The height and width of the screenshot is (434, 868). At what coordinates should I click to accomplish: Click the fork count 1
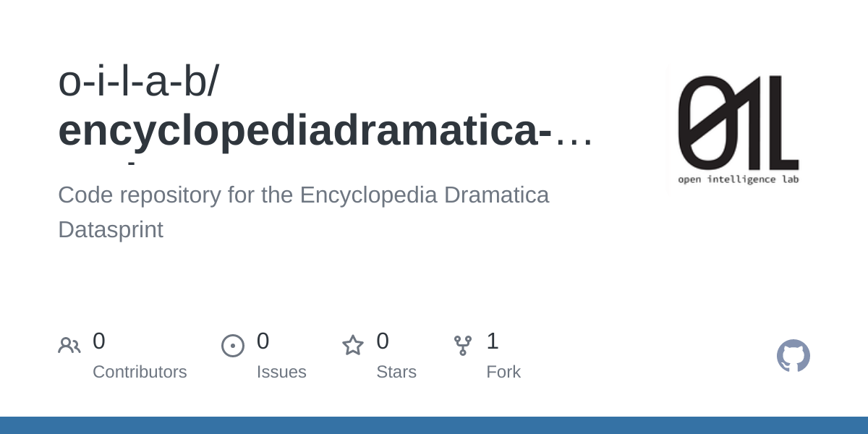493,341
